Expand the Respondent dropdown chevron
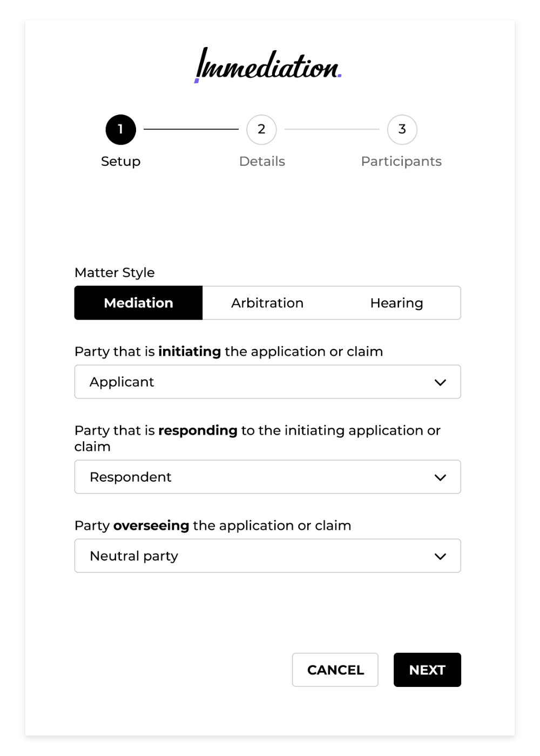The height and width of the screenshot is (756, 540). point(441,477)
